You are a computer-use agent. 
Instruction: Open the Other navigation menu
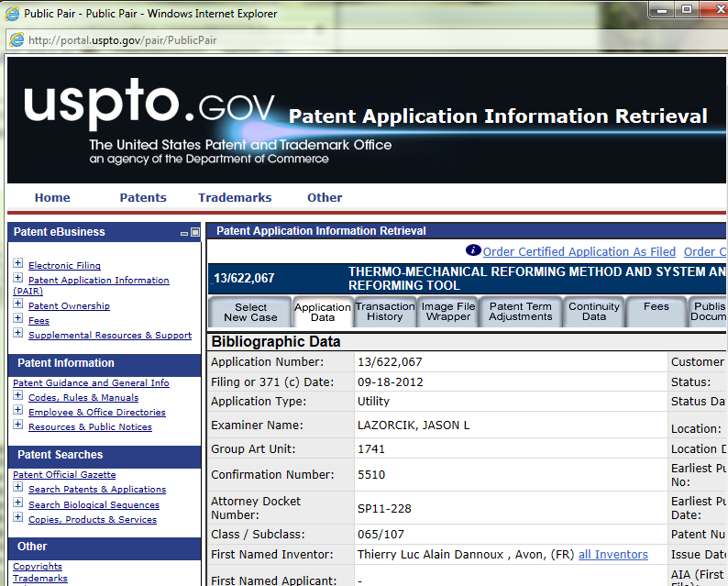[325, 197]
